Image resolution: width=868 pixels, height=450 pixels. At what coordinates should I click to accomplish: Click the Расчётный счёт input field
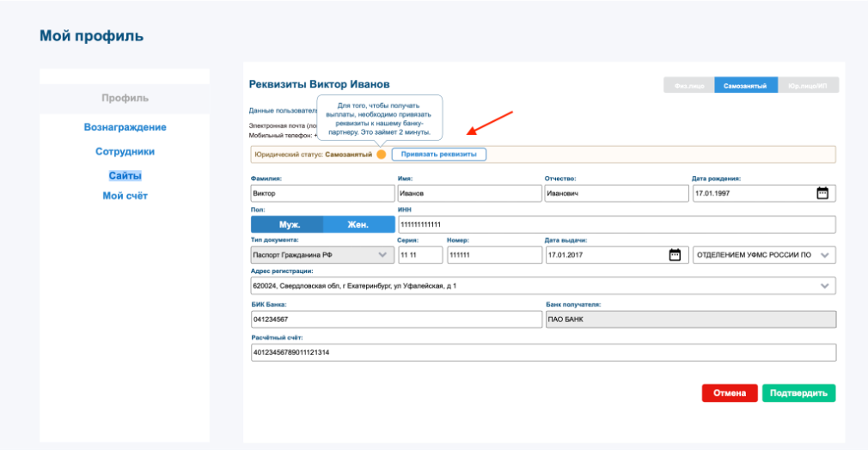pos(541,353)
